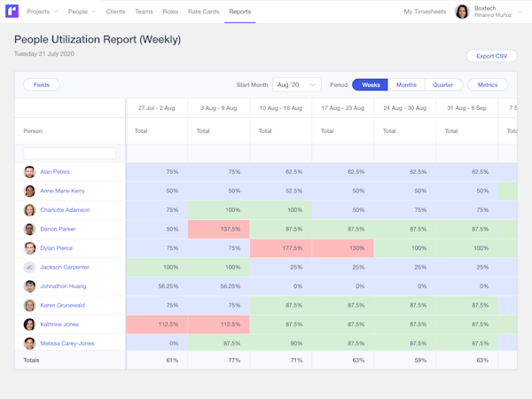Click Alan Peters' avatar photo
Image resolution: width=532 pixels, height=399 pixels.
click(x=29, y=172)
